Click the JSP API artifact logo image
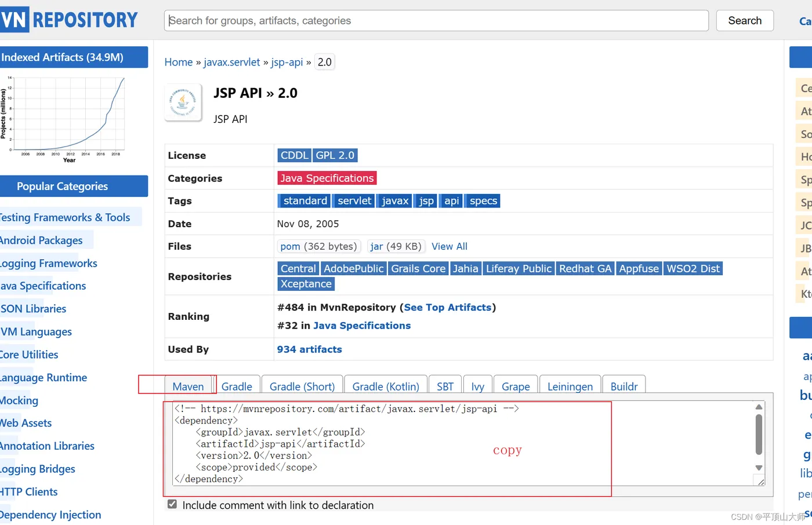 183,103
